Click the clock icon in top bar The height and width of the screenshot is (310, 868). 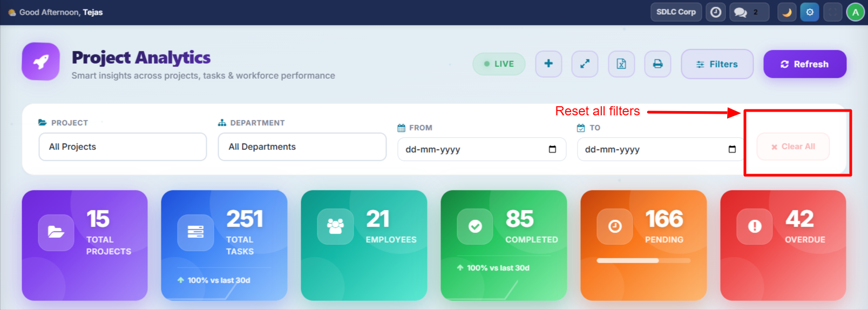click(715, 12)
